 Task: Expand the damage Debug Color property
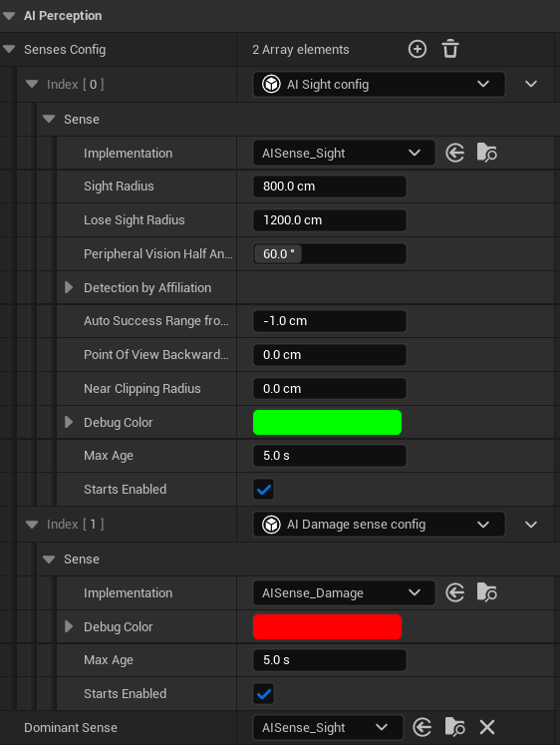pyautogui.click(x=69, y=626)
